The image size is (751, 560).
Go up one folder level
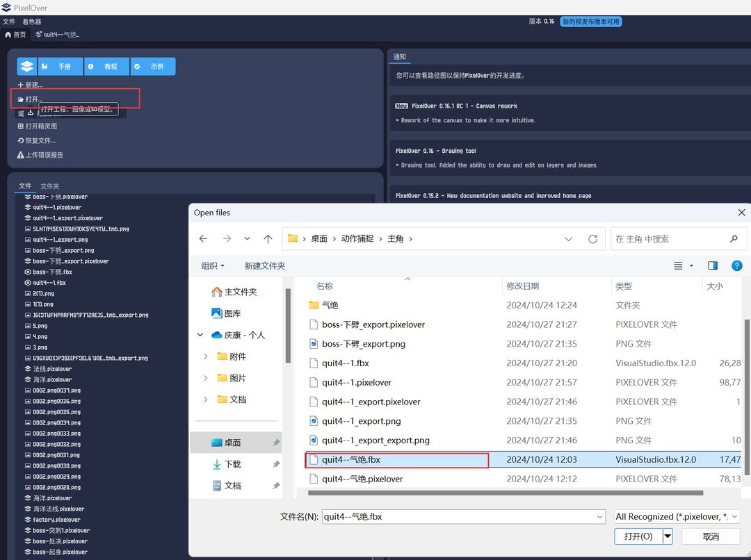[x=268, y=238]
